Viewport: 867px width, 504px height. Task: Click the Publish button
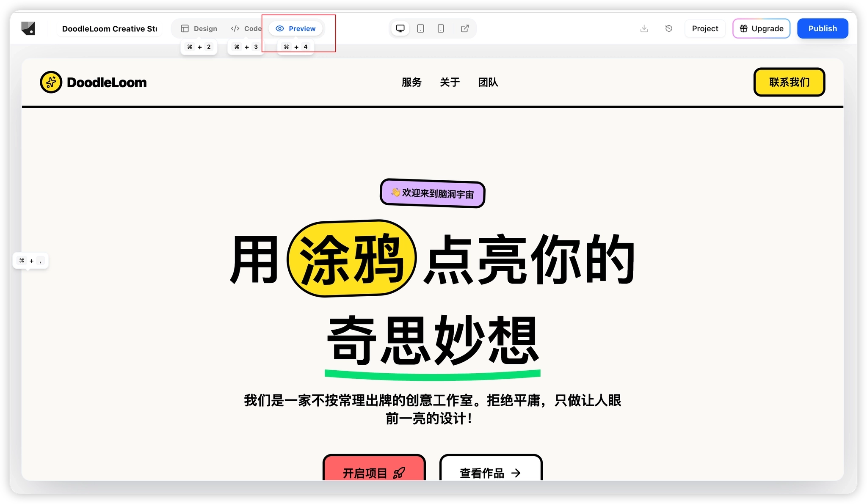pos(822,28)
